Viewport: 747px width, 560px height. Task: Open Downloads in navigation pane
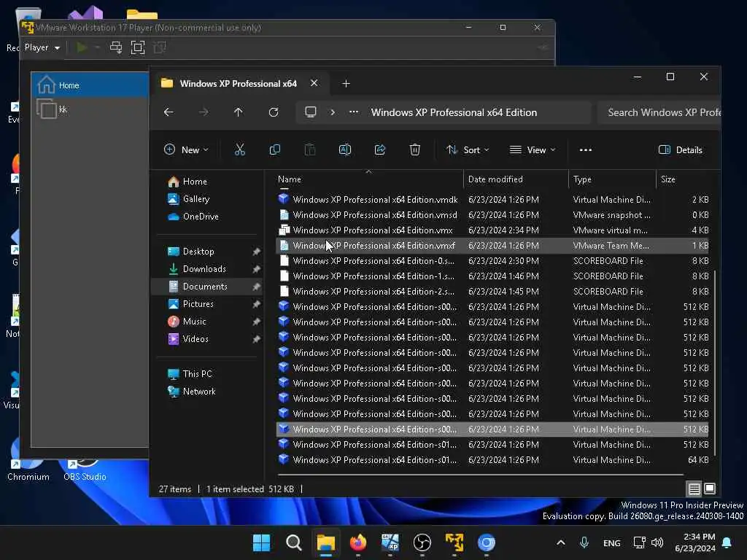coord(204,269)
